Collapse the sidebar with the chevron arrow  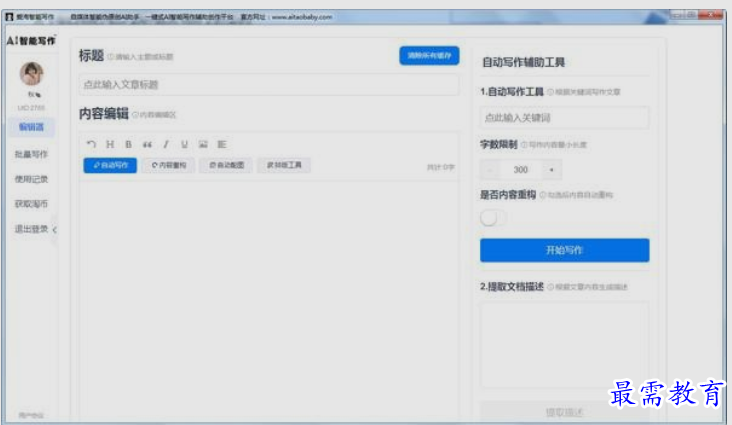55,229
